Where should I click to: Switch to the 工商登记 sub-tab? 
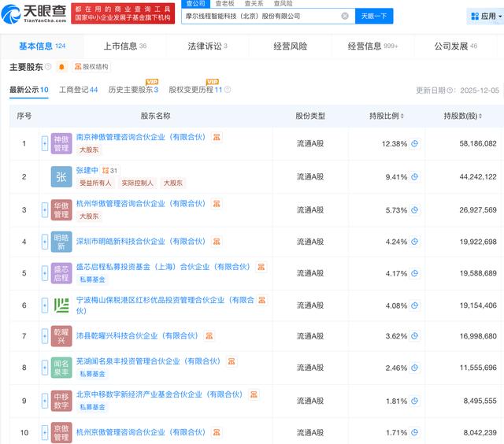pos(78,90)
